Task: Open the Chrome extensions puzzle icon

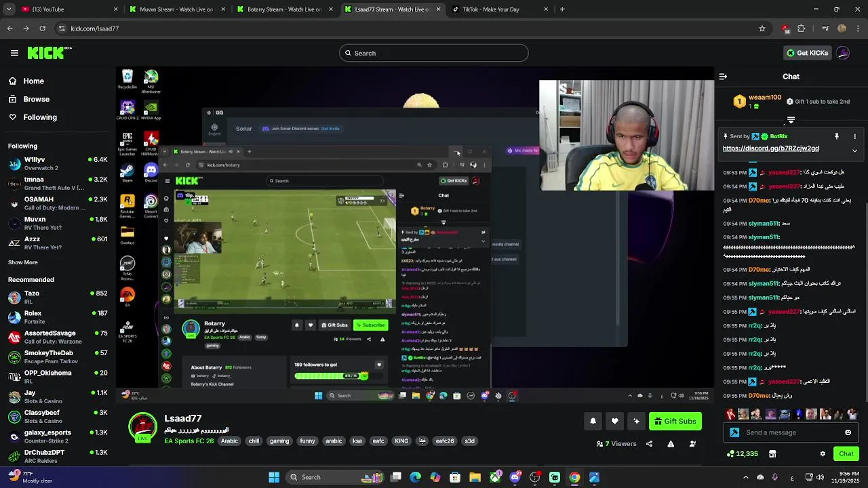Action: [802, 28]
